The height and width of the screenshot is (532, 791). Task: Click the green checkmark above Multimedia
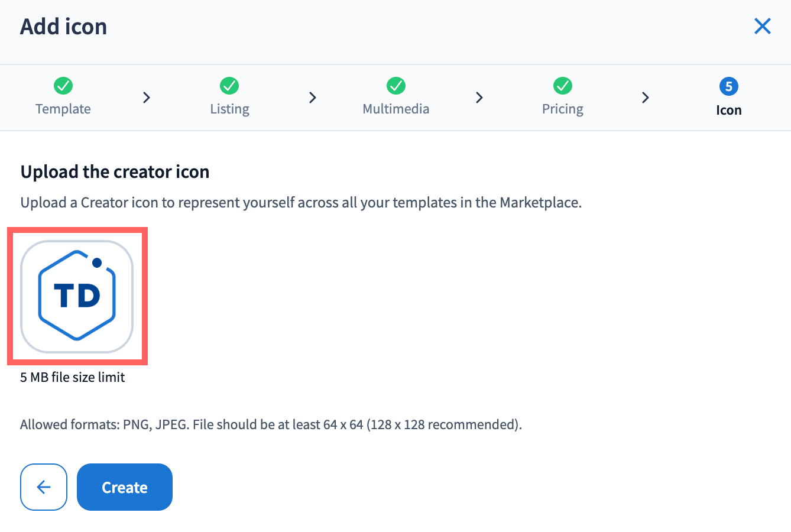(396, 86)
